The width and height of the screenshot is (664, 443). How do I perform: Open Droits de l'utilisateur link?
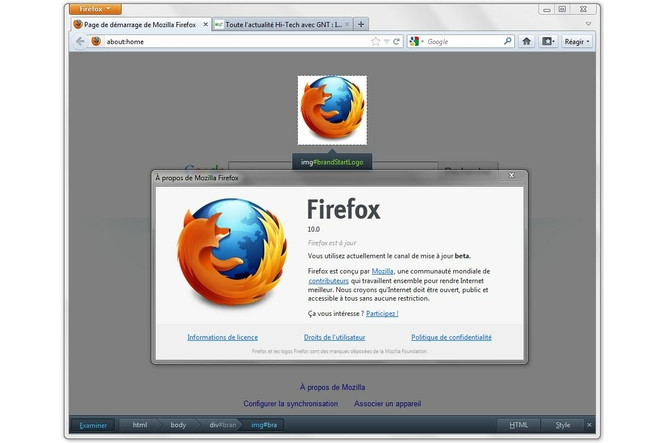tap(335, 338)
